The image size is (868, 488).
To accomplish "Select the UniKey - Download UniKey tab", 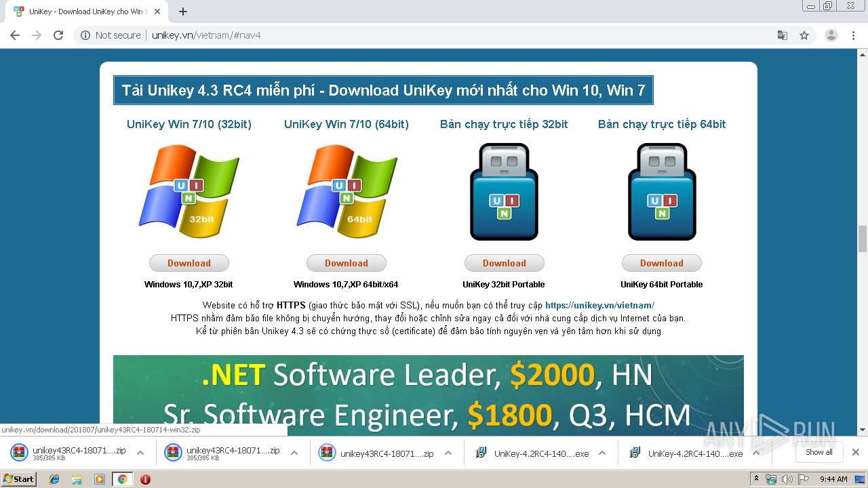I will pyautogui.click(x=88, y=12).
